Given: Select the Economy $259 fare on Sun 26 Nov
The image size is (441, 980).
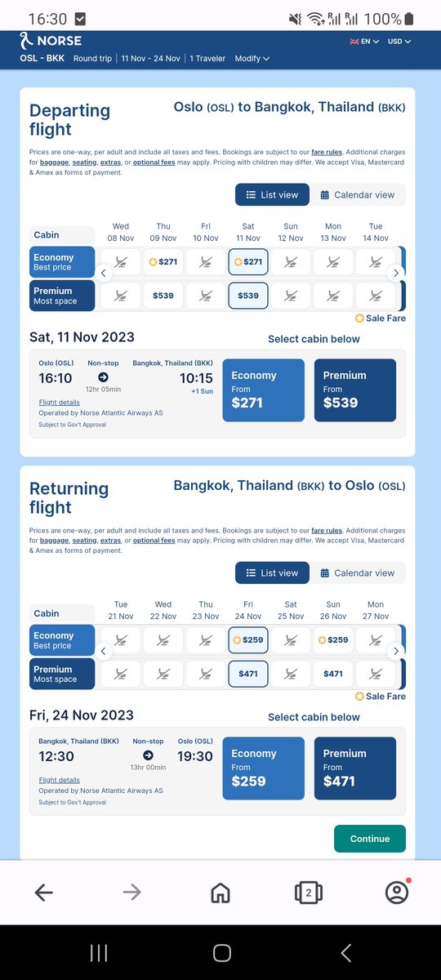Looking at the screenshot, I should pyautogui.click(x=333, y=639).
